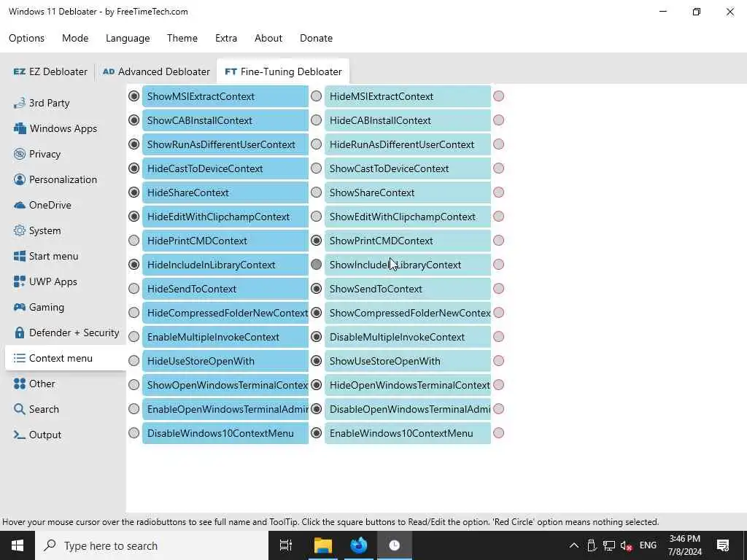
Task: Open the Theme menu
Action: pyautogui.click(x=182, y=38)
